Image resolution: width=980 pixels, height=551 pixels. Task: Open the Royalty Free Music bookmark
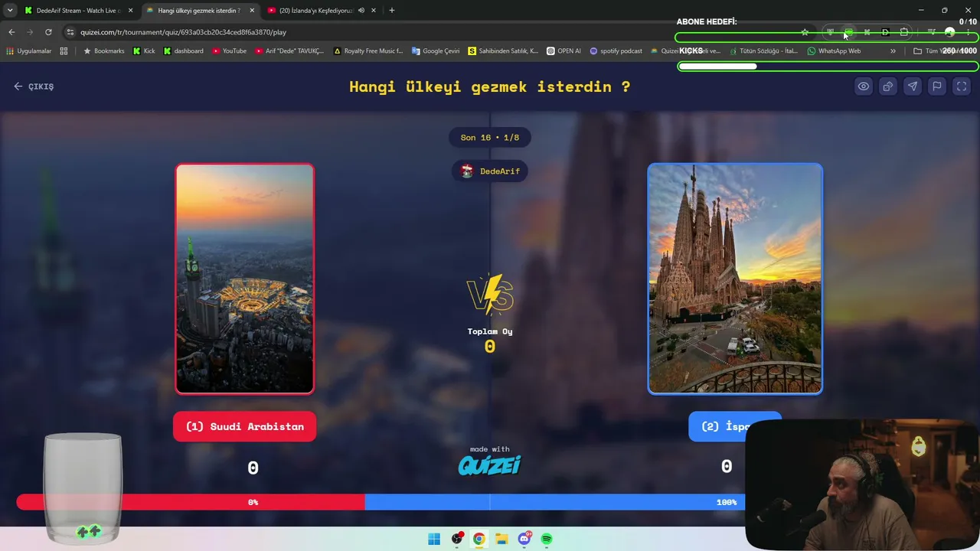click(x=368, y=51)
